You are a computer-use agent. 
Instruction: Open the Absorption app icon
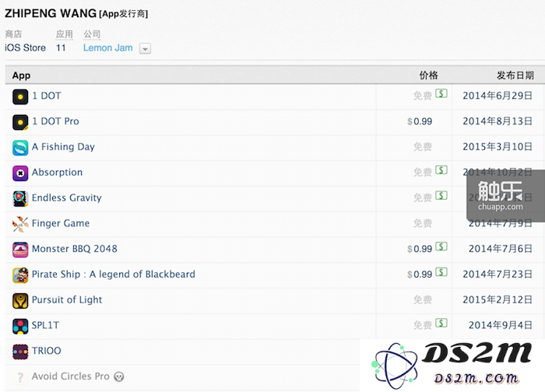(20, 173)
